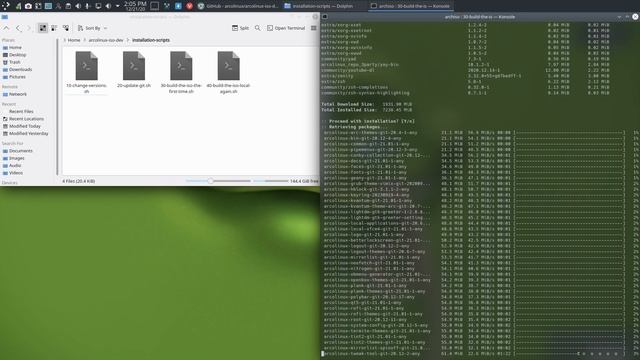The width and height of the screenshot is (640, 360).
Task: Go up one folder in Dolphin
Action: pyautogui.click(x=6, y=28)
